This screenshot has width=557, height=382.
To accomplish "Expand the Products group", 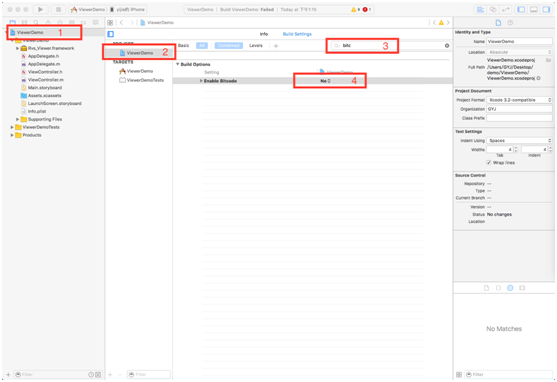I will tap(12, 135).
